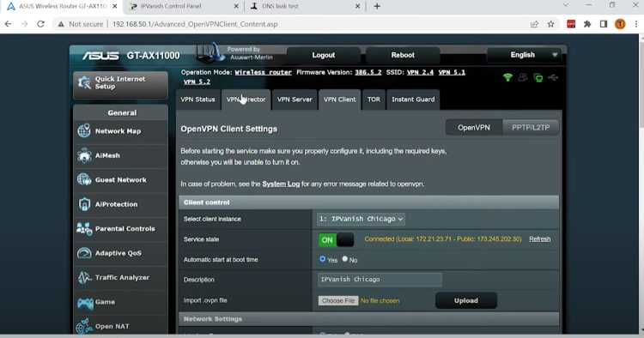Open the browser extensions puzzle icon
This screenshot has width=644, height=338.
(x=587, y=24)
